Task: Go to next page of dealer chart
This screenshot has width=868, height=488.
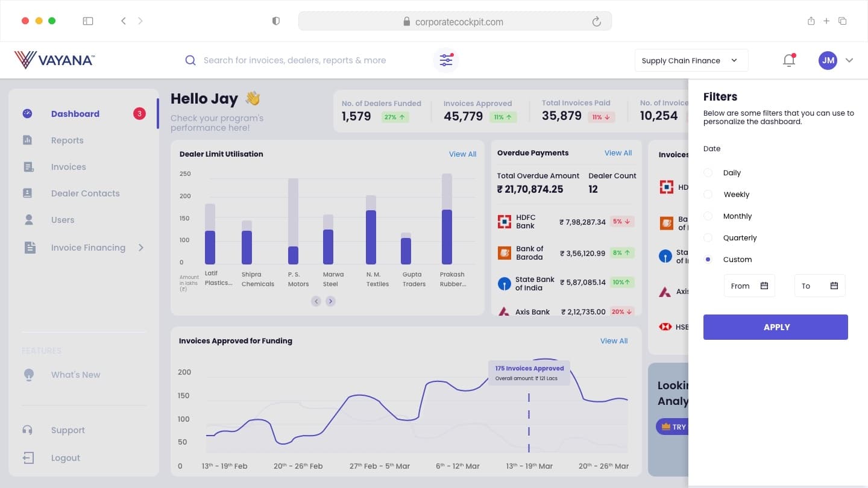Action: coord(330,301)
